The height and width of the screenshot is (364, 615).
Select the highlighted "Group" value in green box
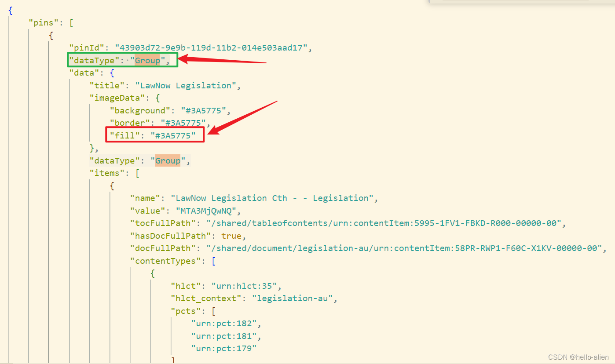click(148, 60)
